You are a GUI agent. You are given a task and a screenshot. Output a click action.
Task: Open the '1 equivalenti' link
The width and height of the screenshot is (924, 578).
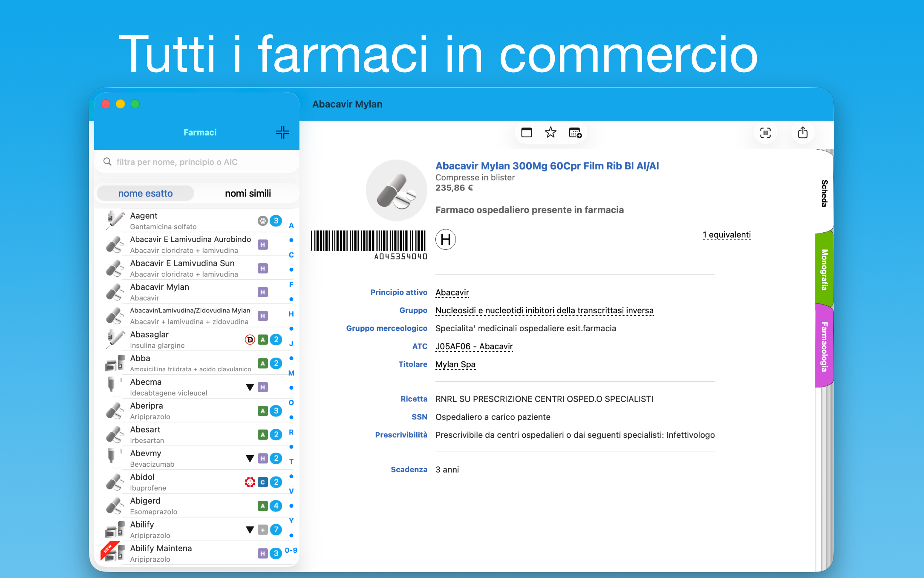(x=727, y=235)
